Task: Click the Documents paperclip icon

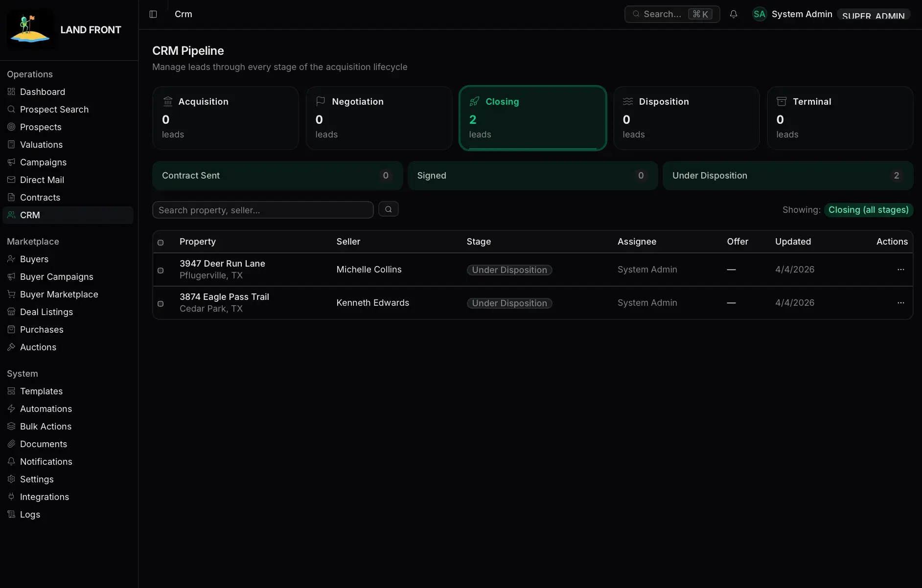Action: (11, 444)
